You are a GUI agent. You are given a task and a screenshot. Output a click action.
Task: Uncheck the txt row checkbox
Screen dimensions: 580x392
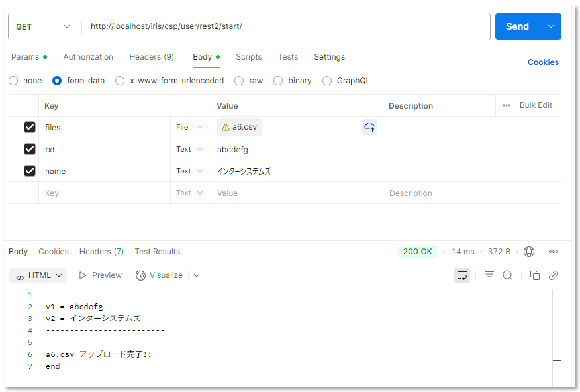click(x=30, y=149)
